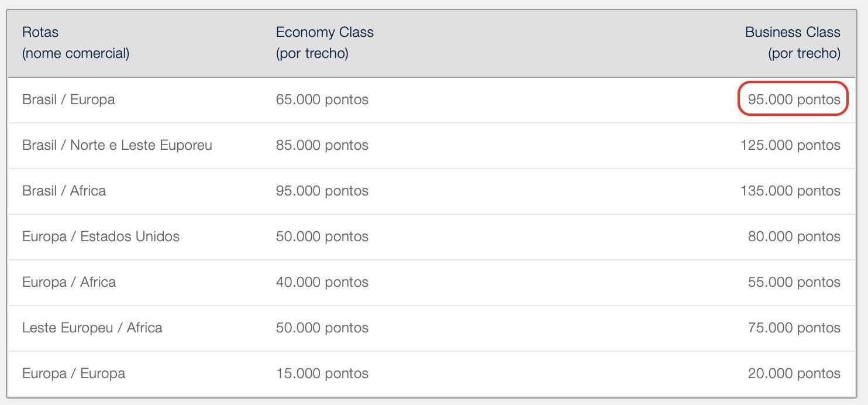Click 80.000 pontos business value
The height and width of the screenshot is (405, 868).
pos(794,236)
